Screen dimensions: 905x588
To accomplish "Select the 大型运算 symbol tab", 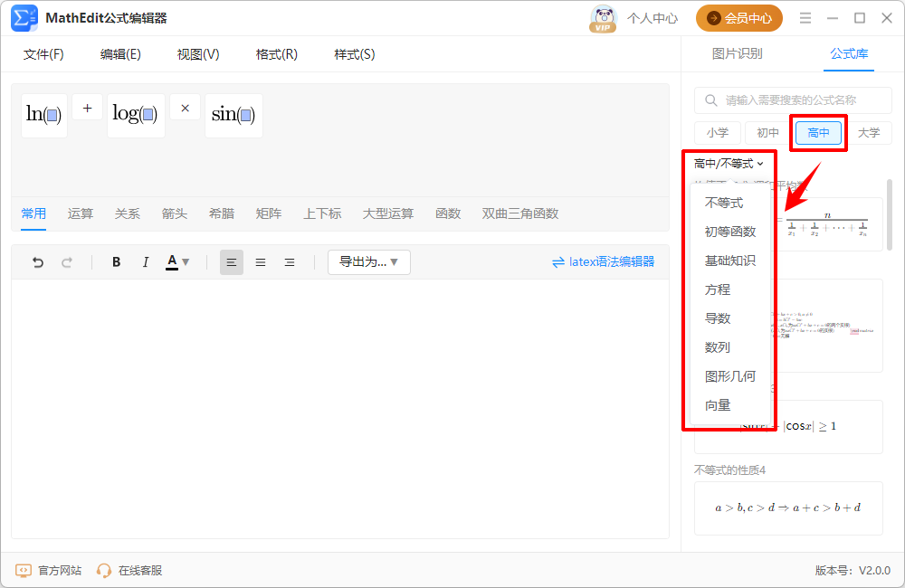I will (x=388, y=213).
